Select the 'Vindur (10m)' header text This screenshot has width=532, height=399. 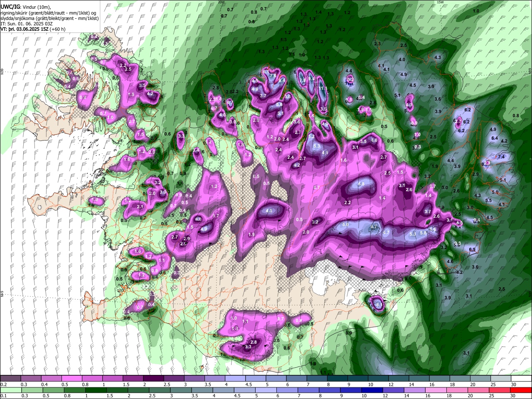pos(36,7)
